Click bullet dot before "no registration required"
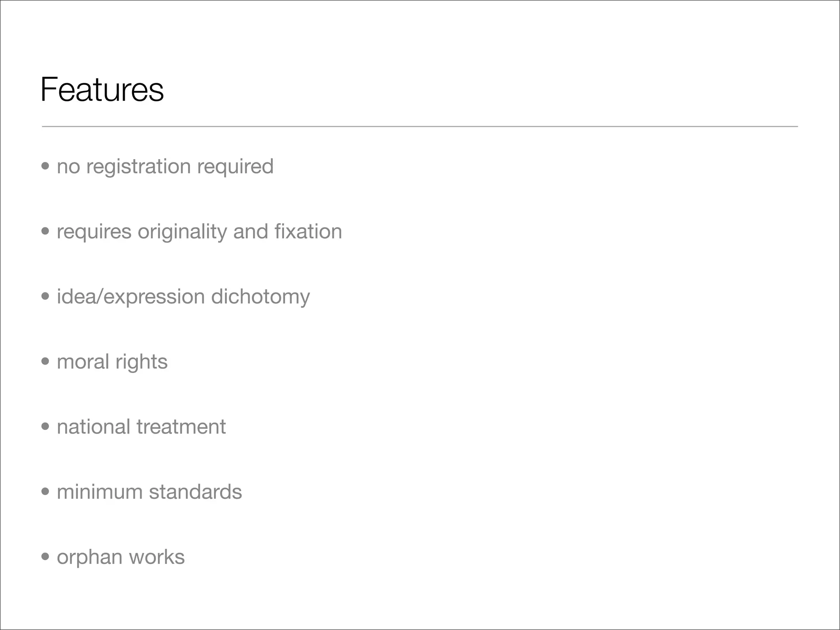 46,166
